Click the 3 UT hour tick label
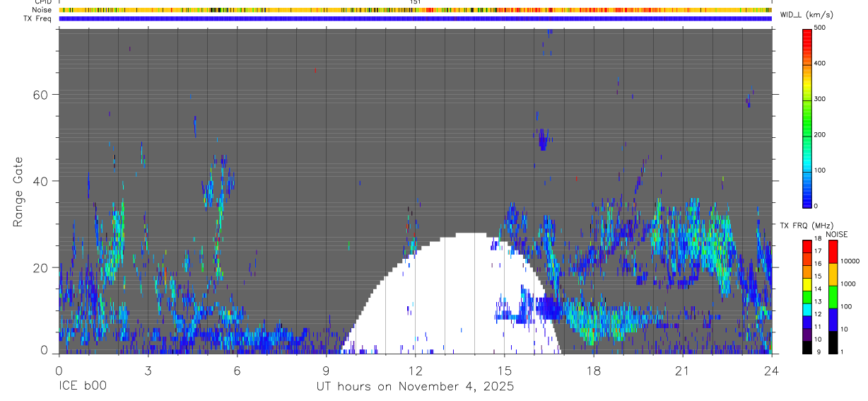This screenshot has width=868, height=401. click(148, 371)
